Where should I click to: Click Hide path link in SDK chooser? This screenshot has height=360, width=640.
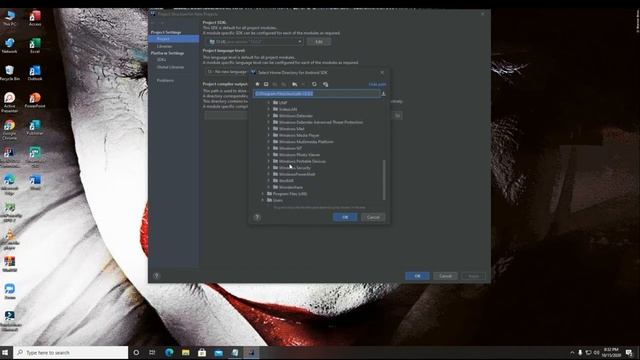tap(377, 84)
